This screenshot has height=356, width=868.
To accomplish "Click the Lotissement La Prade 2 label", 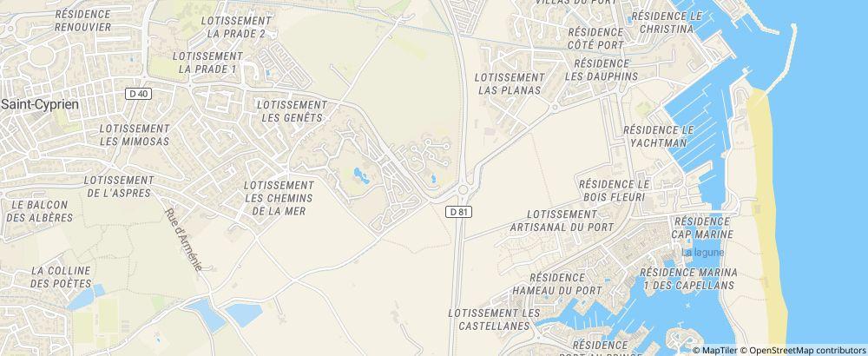I will [x=236, y=27].
